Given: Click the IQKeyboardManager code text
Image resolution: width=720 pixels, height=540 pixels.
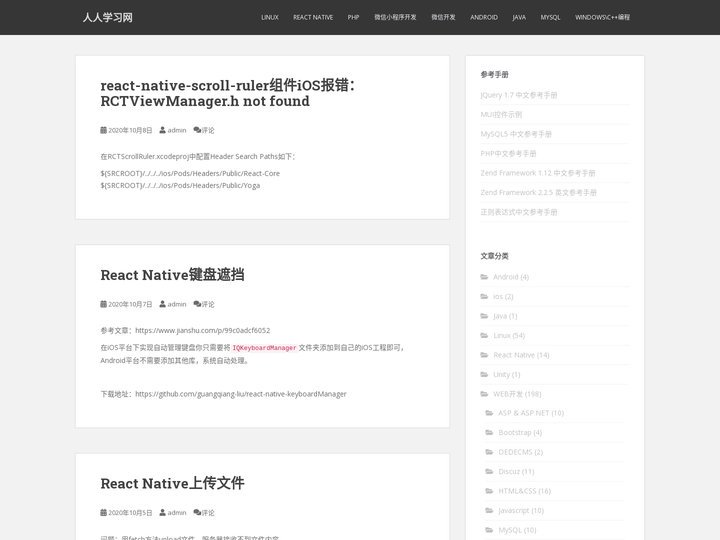Looking at the screenshot, I should coord(264,348).
